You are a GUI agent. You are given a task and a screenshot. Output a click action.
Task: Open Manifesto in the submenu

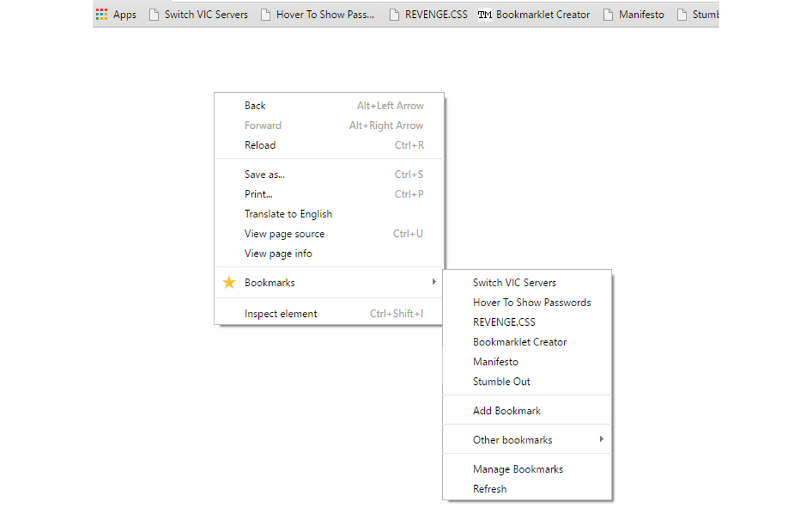click(527, 361)
